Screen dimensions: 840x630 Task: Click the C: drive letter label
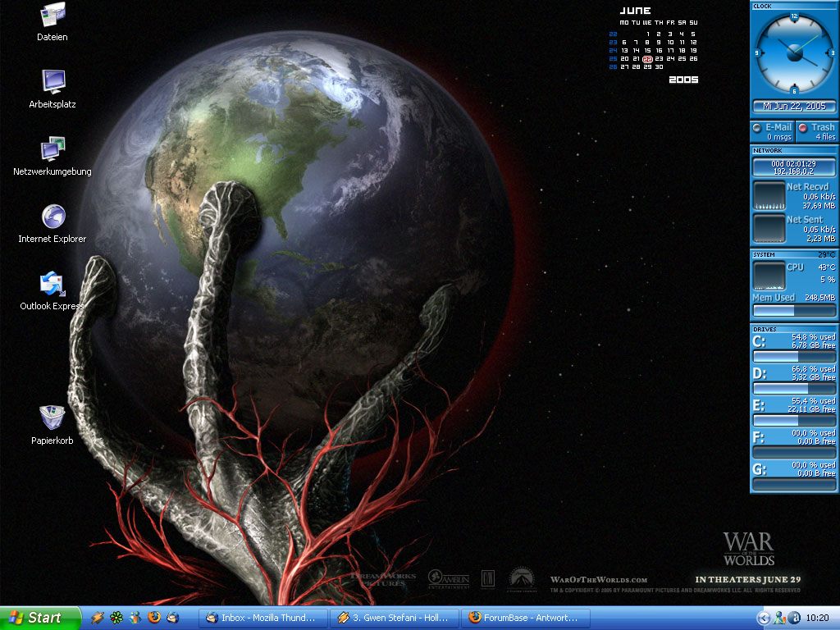click(x=759, y=342)
